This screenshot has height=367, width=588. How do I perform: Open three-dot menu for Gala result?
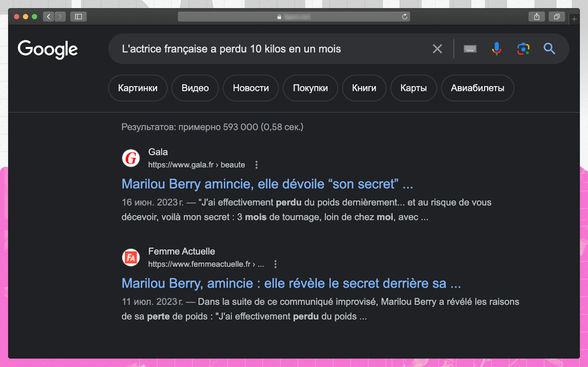pyautogui.click(x=256, y=165)
